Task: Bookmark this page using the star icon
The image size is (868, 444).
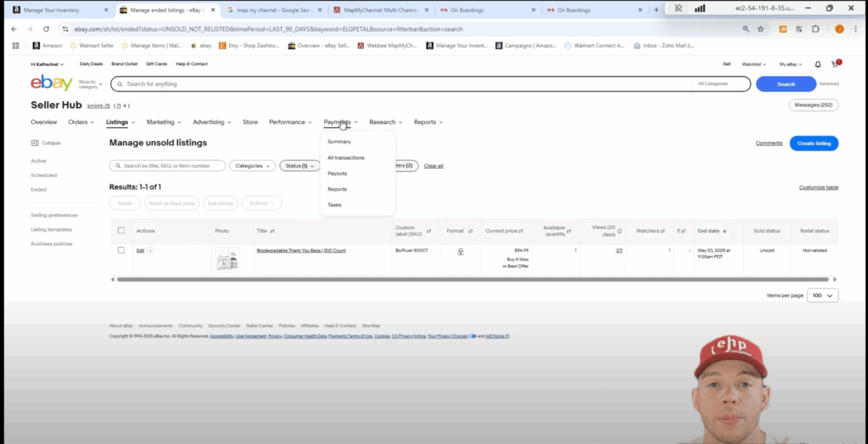Action: (x=761, y=29)
